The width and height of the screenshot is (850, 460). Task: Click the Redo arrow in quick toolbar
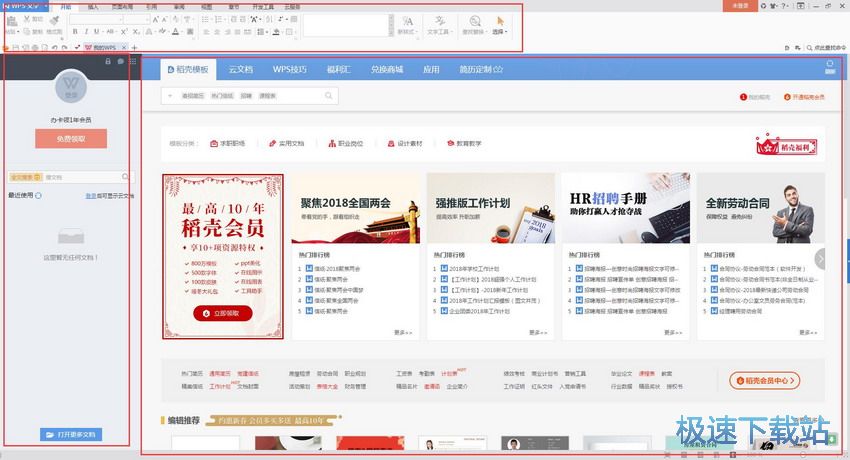pyautogui.click(x=65, y=48)
